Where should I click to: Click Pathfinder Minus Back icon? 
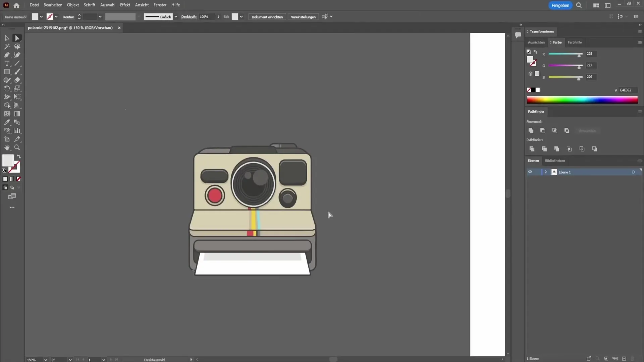pos(595,149)
